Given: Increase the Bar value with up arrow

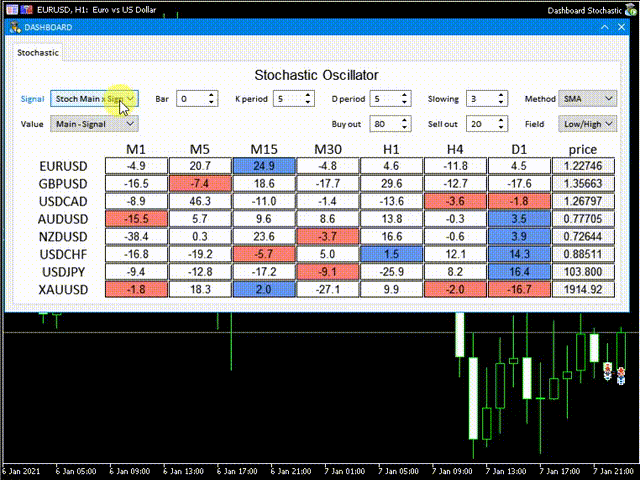Looking at the screenshot, I should [211, 95].
